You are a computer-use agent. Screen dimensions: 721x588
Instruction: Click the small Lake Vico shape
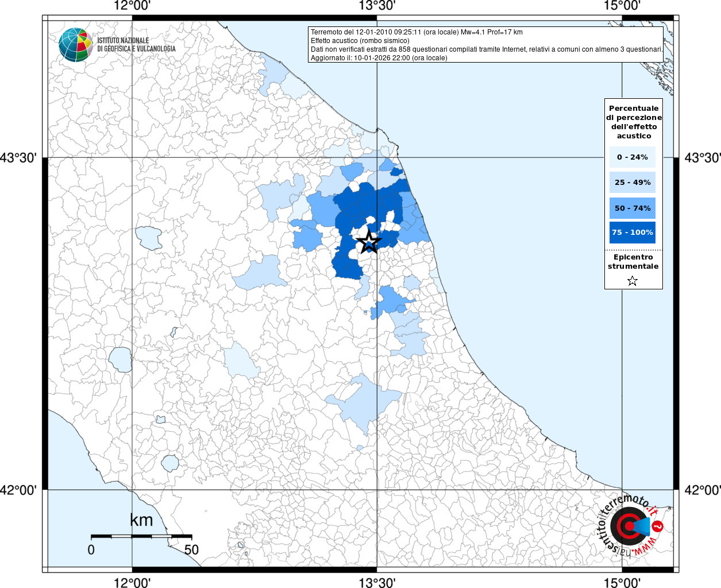coord(161,420)
